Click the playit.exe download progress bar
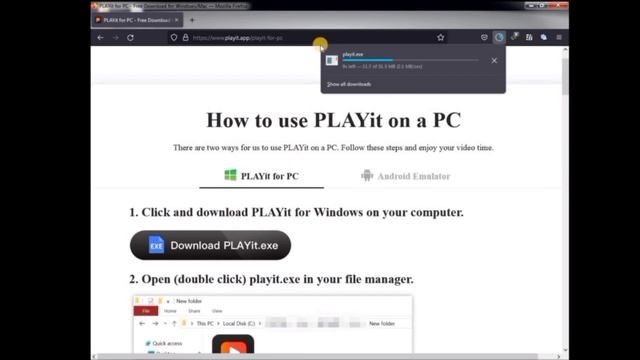 pos(410,60)
